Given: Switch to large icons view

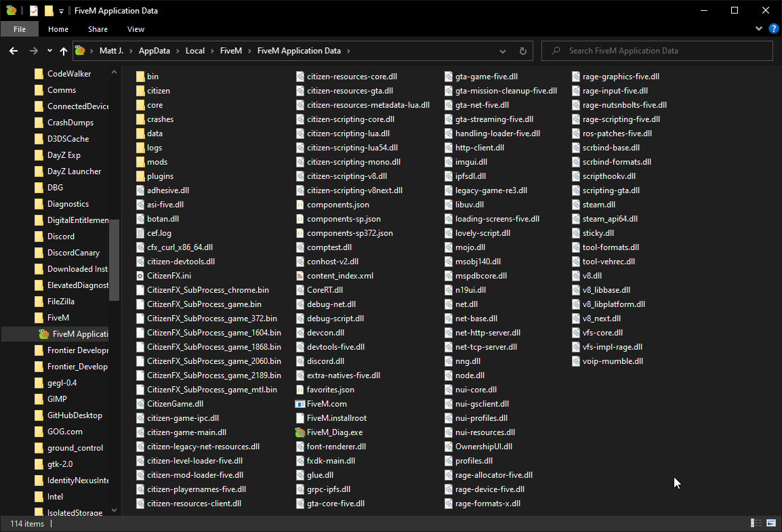Looking at the screenshot, I should click(x=770, y=523).
